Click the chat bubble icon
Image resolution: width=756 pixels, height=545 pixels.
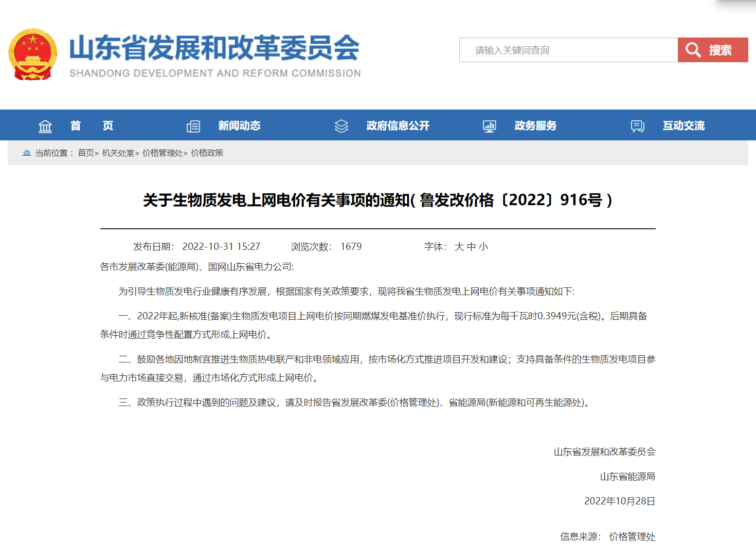(x=638, y=126)
